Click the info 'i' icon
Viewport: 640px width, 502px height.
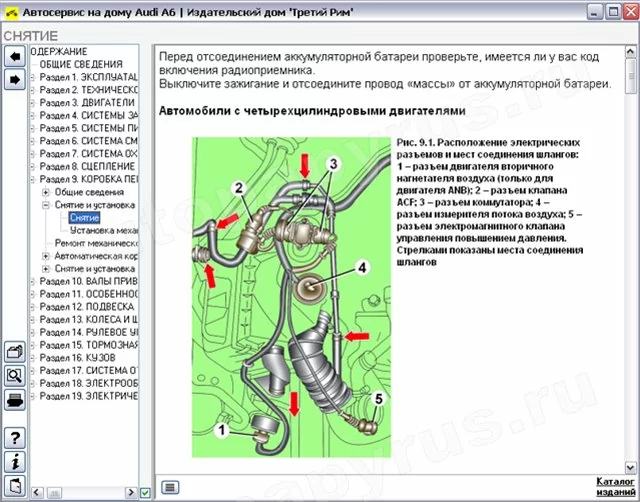pos(15,462)
